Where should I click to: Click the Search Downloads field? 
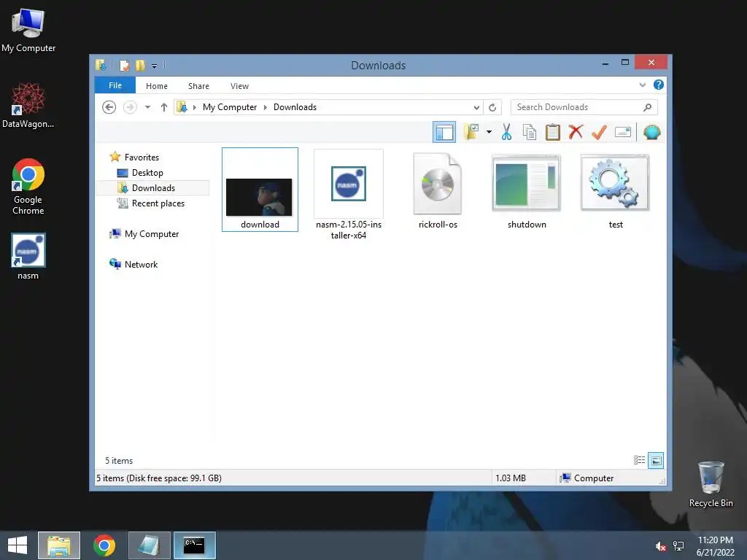[x=584, y=107]
